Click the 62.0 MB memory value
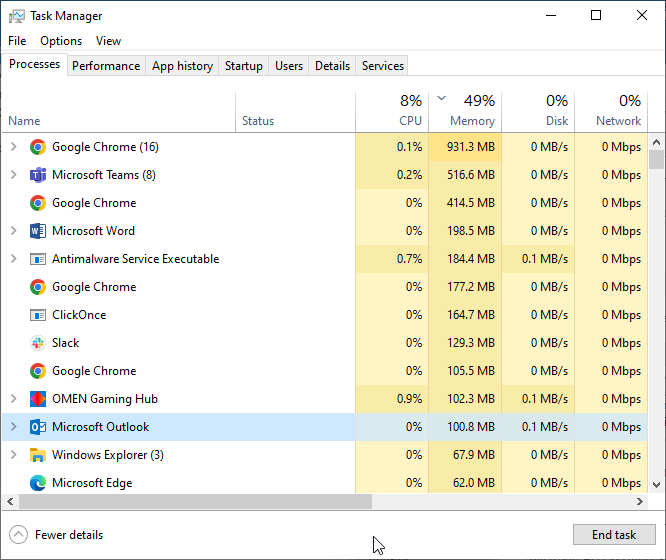This screenshot has height=560, width=666. click(474, 483)
